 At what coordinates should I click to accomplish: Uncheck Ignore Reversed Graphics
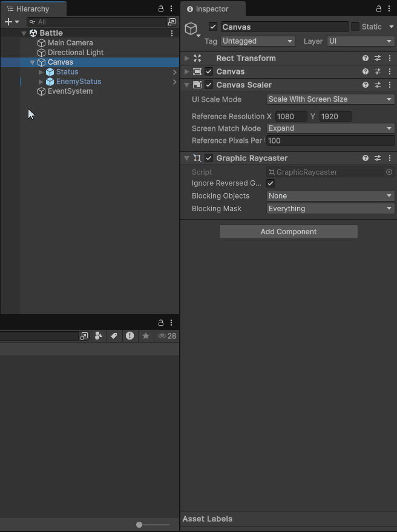click(x=271, y=183)
